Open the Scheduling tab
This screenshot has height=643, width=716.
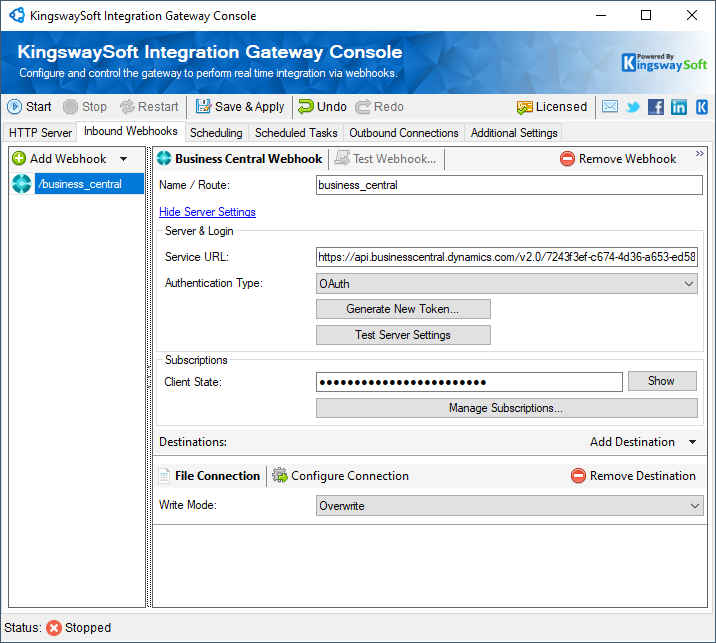click(x=216, y=133)
